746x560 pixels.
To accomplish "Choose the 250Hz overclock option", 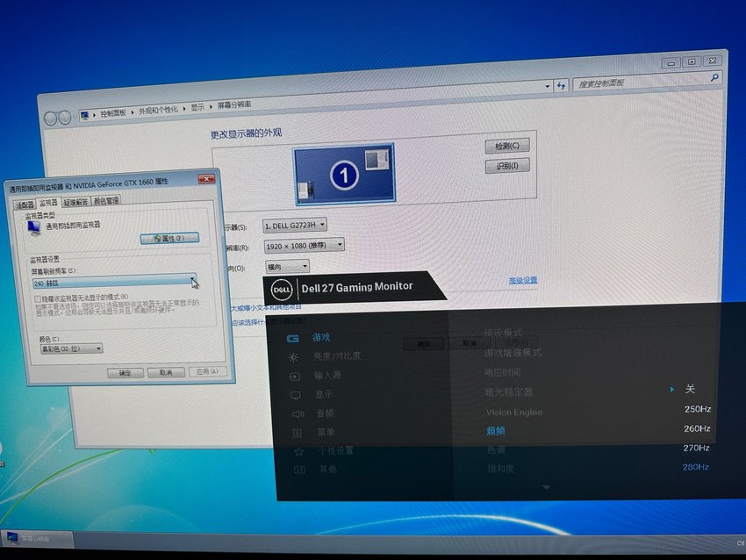I will 698,409.
